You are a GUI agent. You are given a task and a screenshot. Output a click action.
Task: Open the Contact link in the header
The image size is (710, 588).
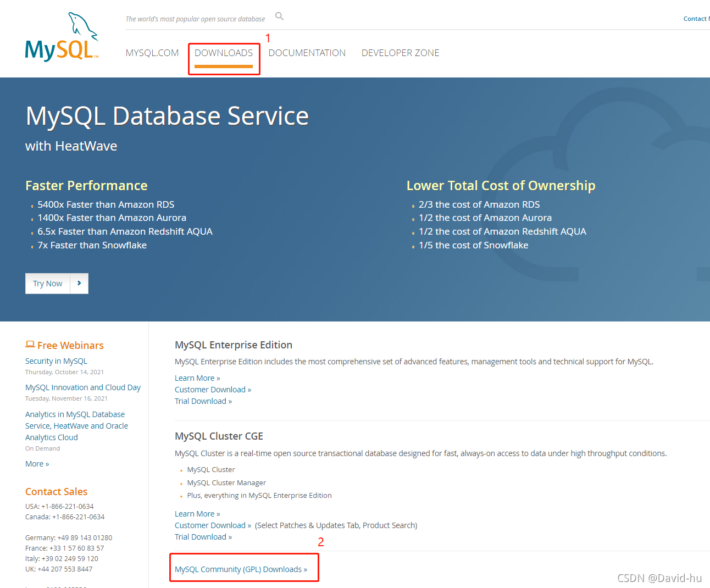(696, 19)
